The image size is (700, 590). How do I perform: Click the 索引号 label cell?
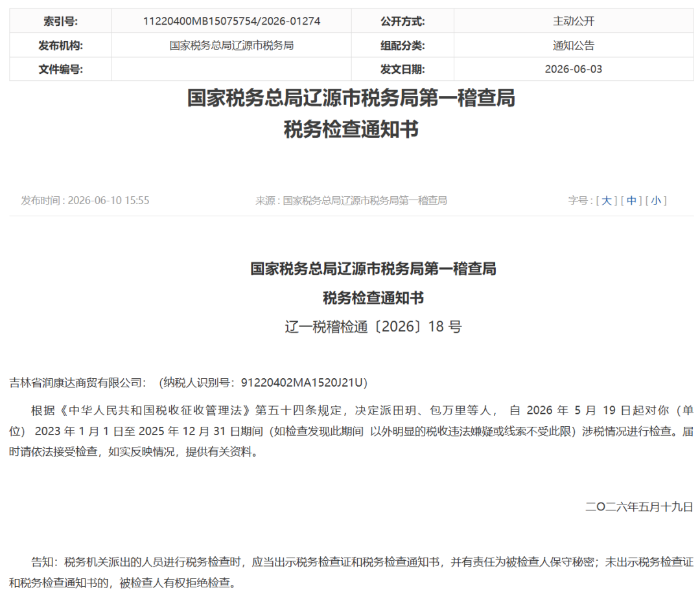[61, 21]
